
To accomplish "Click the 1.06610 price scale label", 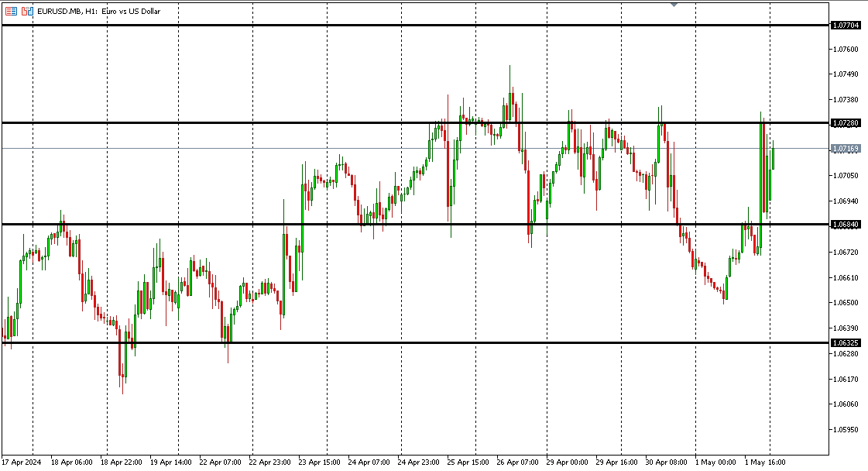I will coord(846,277).
